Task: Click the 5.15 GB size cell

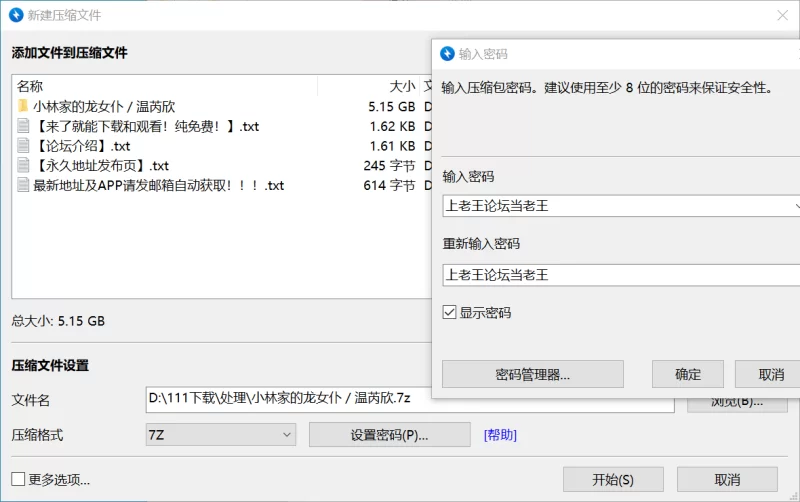Action: click(391, 106)
